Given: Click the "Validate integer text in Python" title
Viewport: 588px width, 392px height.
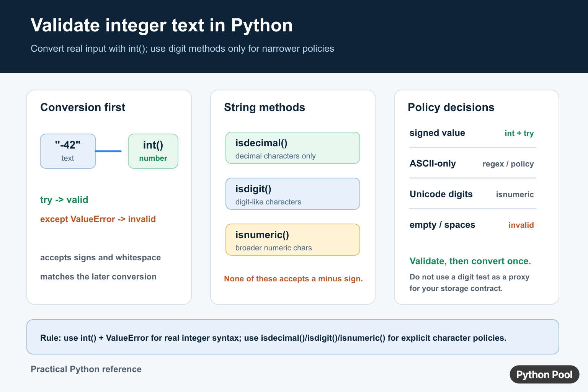Looking at the screenshot, I should pyautogui.click(x=162, y=26).
